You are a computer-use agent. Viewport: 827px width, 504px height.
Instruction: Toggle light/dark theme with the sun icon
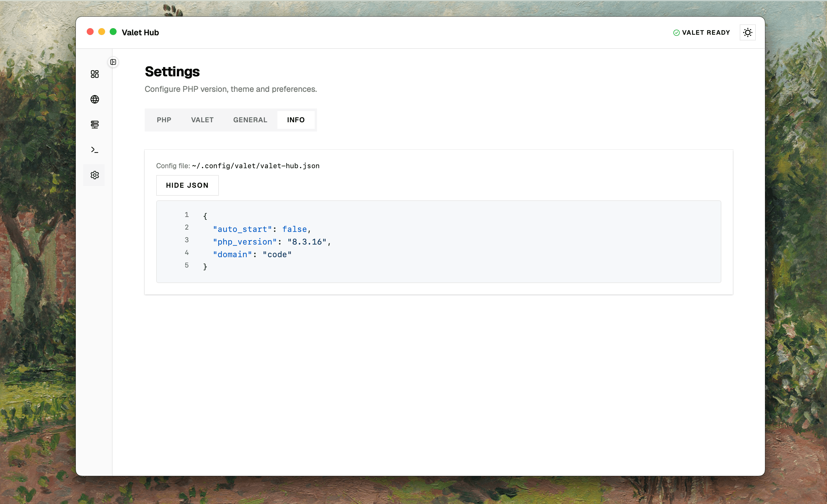(747, 32)
